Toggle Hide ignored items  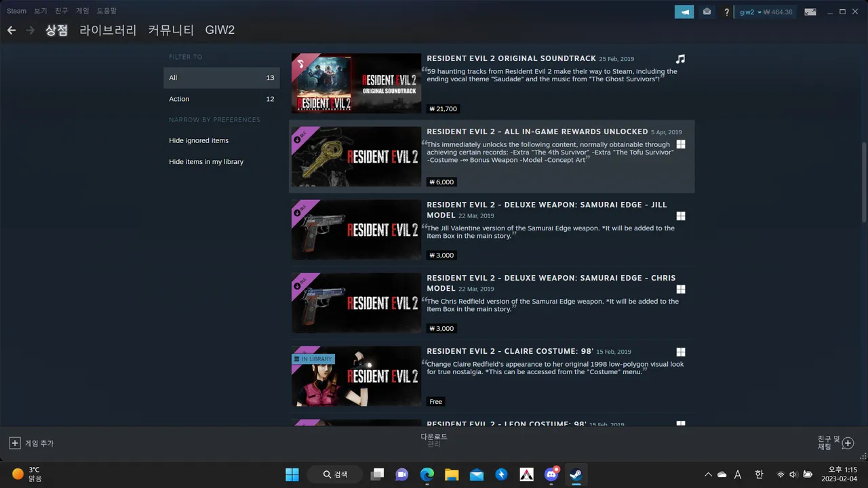click(x=199, y=140)
